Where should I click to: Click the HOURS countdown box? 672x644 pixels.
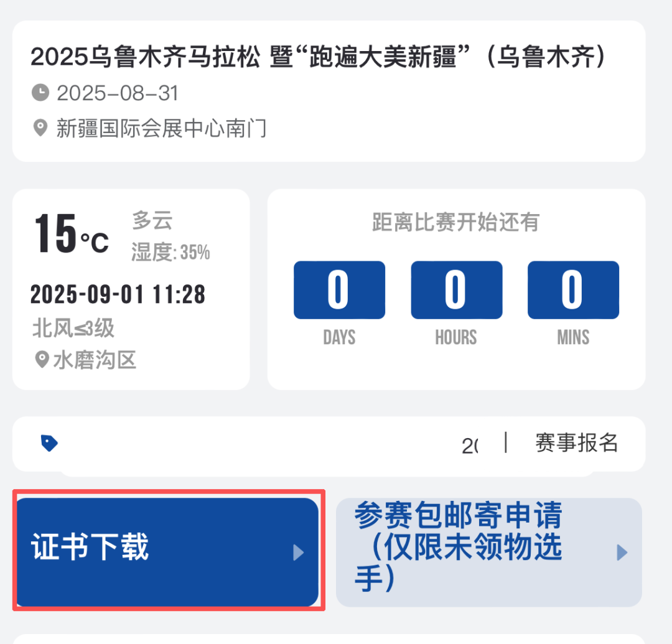[456, 290]
